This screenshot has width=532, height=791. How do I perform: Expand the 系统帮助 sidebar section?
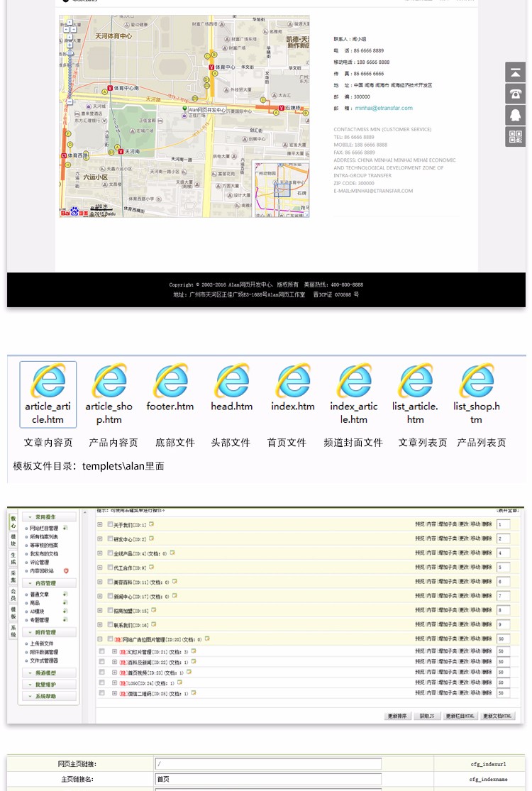pos(49,696)
